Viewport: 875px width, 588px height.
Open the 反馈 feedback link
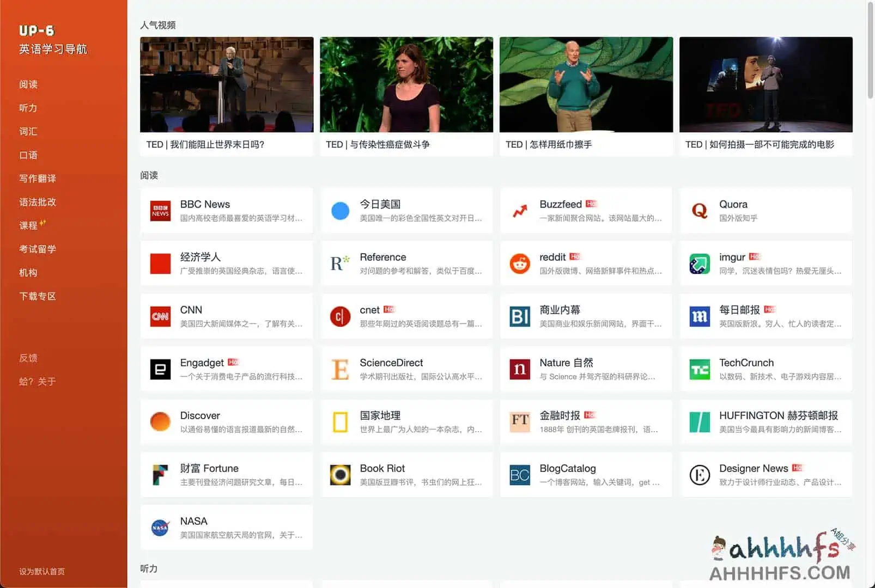click(x=28, y=358)
